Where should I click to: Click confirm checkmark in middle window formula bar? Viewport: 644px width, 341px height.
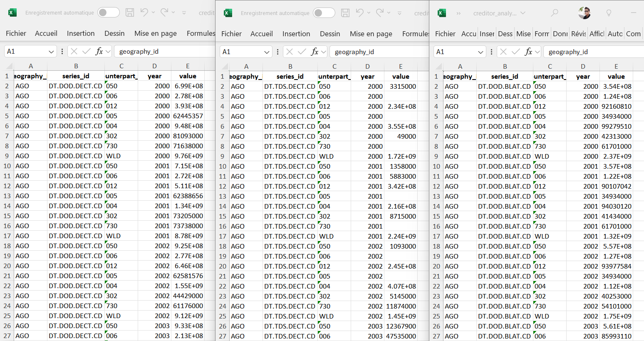tap(302, 52)
